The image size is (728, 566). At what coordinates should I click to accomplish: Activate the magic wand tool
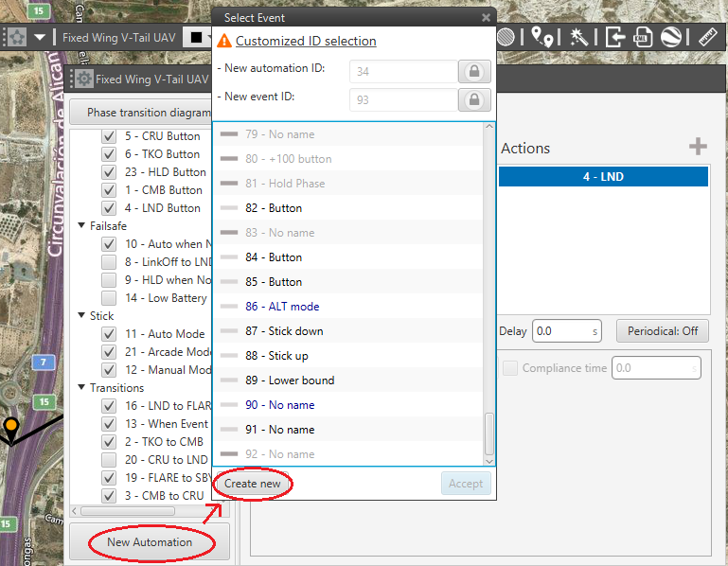[x=578, y=37]
